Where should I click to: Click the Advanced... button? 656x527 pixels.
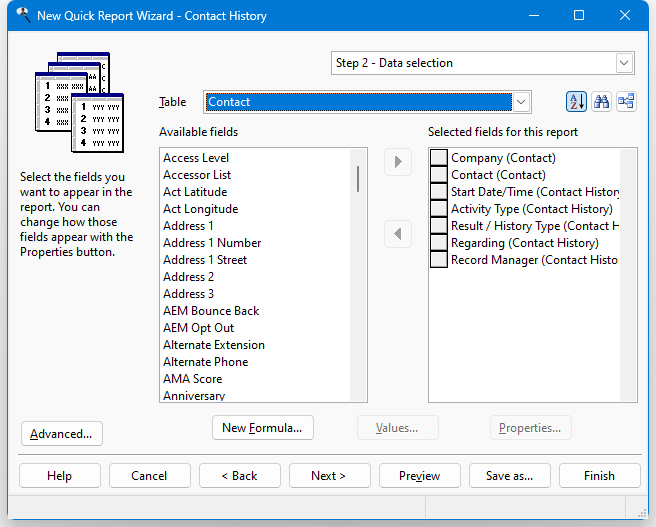(x=62, y=434)
